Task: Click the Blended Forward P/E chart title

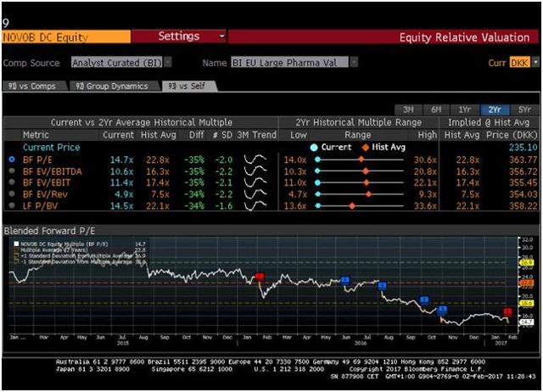Action: tap(49, 231)
